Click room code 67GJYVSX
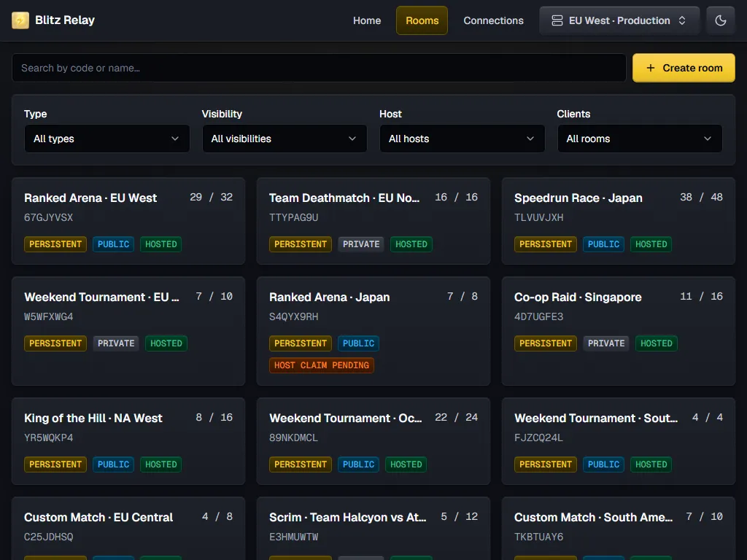The height and width of the screenshot is (560, 747). 49,217
